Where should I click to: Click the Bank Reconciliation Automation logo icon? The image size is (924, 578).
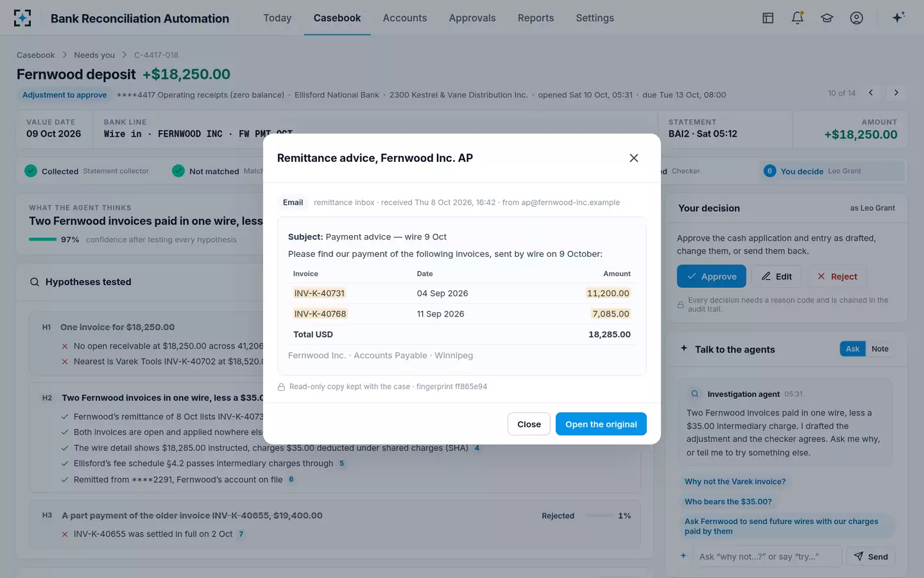[x=22, y=18]
